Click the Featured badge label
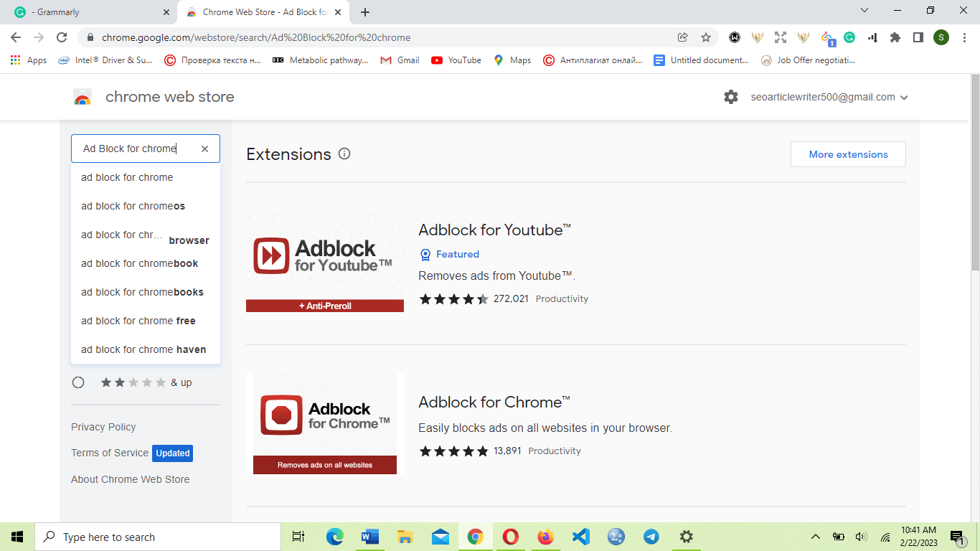 point(458,254)
